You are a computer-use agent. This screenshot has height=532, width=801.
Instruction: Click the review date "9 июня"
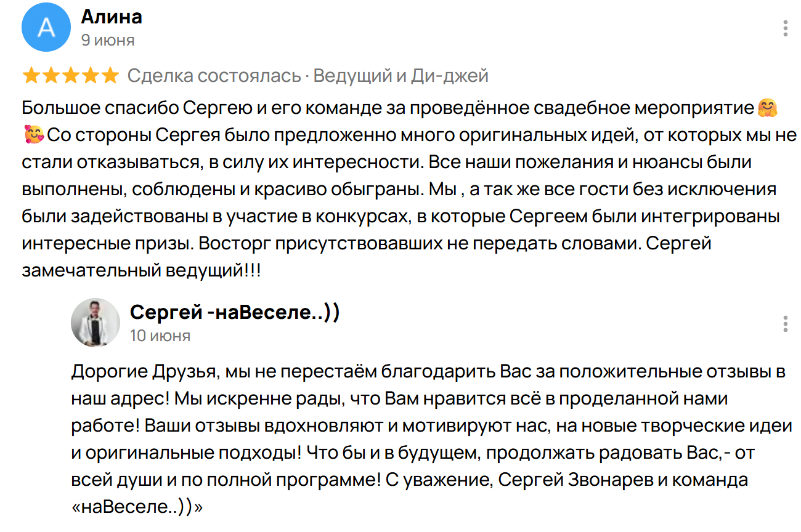pyautogui.click(x=107, y=41)
